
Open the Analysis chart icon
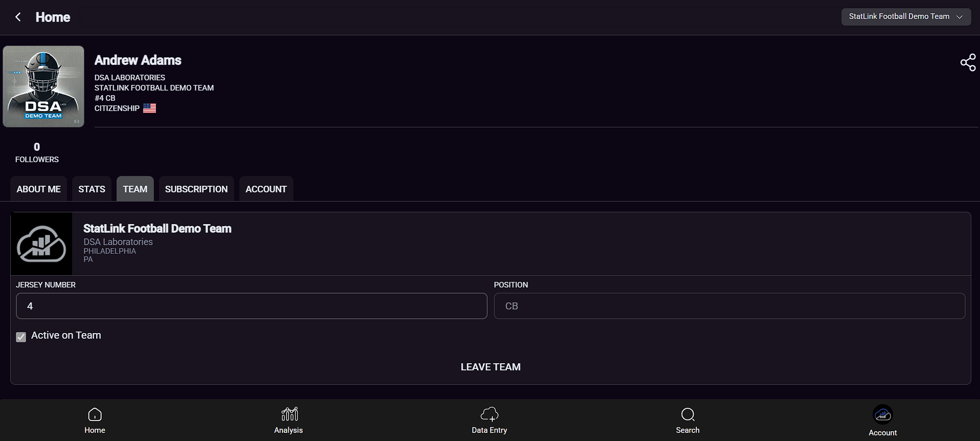(289, 414)
